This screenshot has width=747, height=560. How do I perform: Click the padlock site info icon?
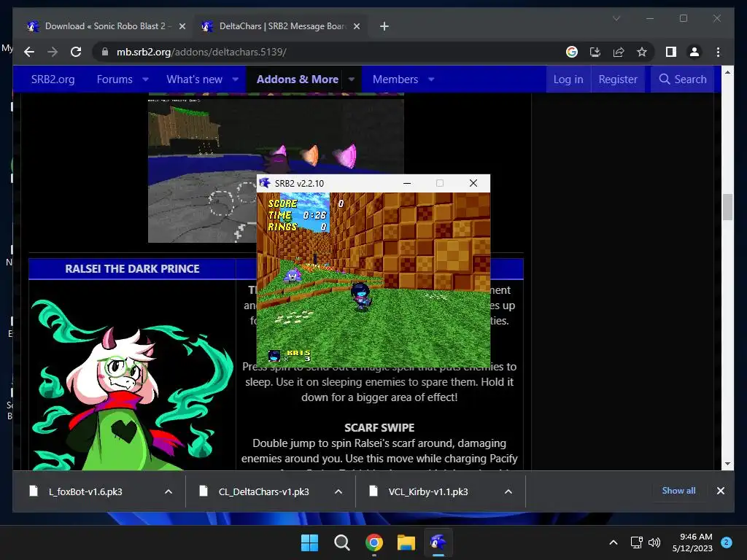click(x=105, y=52)
